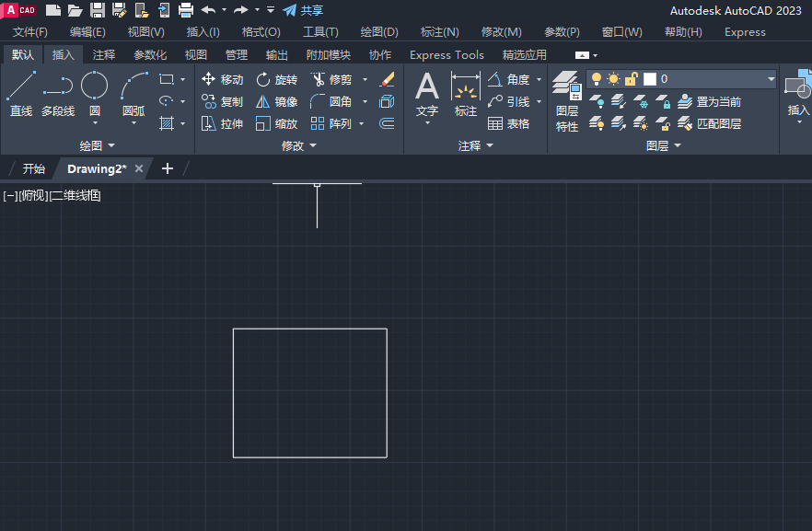Click the 移动 (Move) tool

tap(222, 80)
